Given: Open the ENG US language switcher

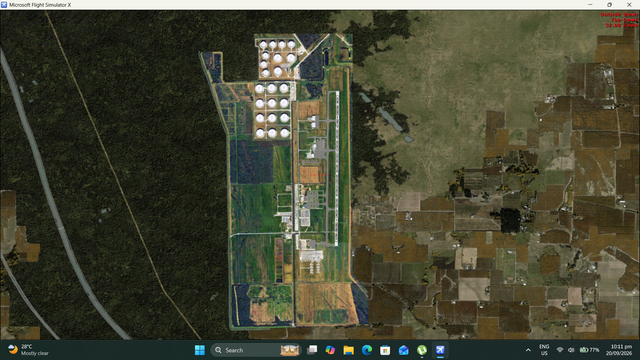Looking at the screenshot, I should click(544, 350).
